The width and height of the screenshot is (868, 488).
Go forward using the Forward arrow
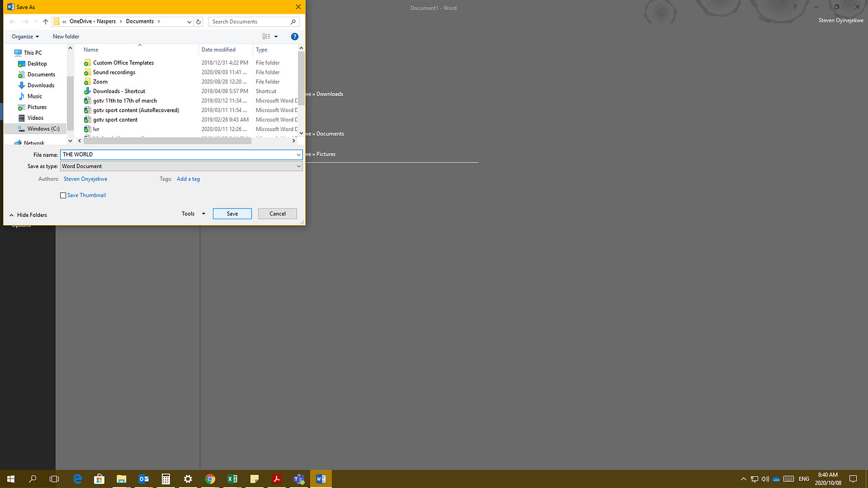(24, 21)
